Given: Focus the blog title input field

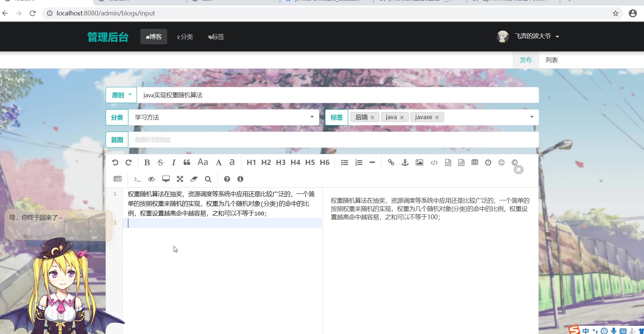Looking at the screenshot, I should [338, 95].
